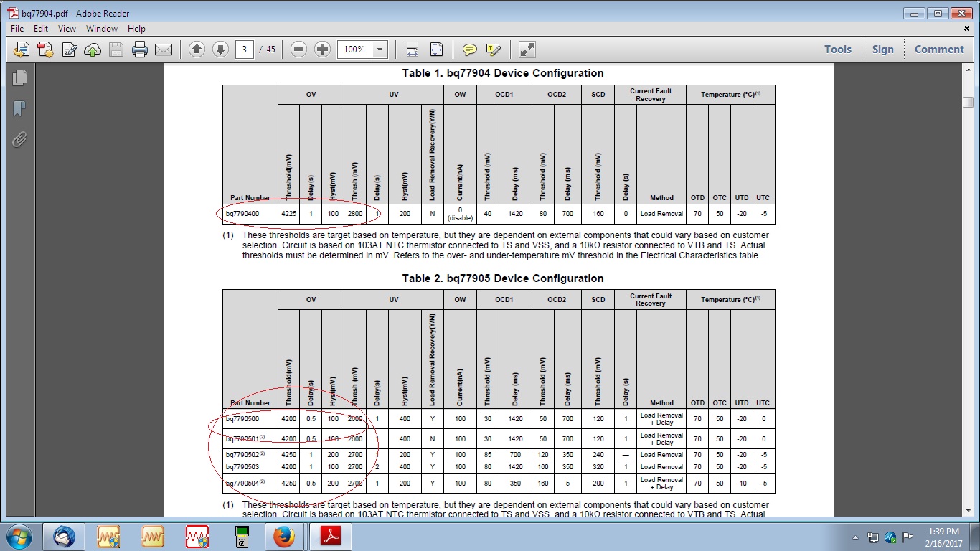The width and height of the screenshot is (980, 551).
Task: Click the Save file icon
Action: point(116,50)
